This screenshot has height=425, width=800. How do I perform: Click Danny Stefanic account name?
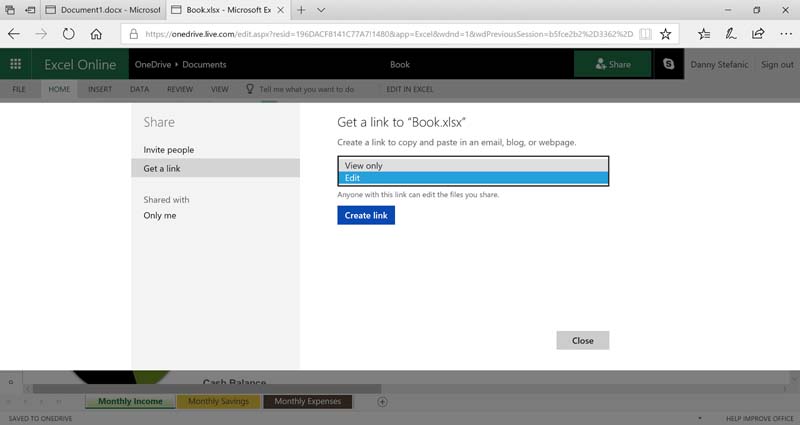pos(719,64)
